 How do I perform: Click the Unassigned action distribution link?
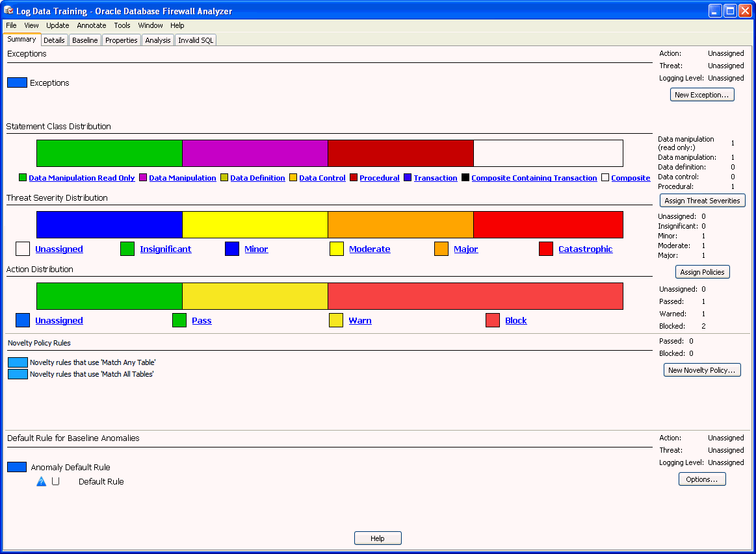(59, 320)
